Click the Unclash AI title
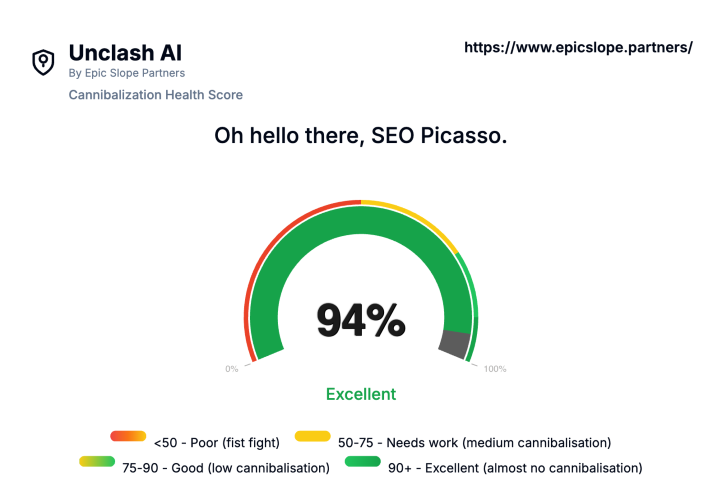This screenshot has width=722, height=500. pyautogui.click(x=125, y=52)
